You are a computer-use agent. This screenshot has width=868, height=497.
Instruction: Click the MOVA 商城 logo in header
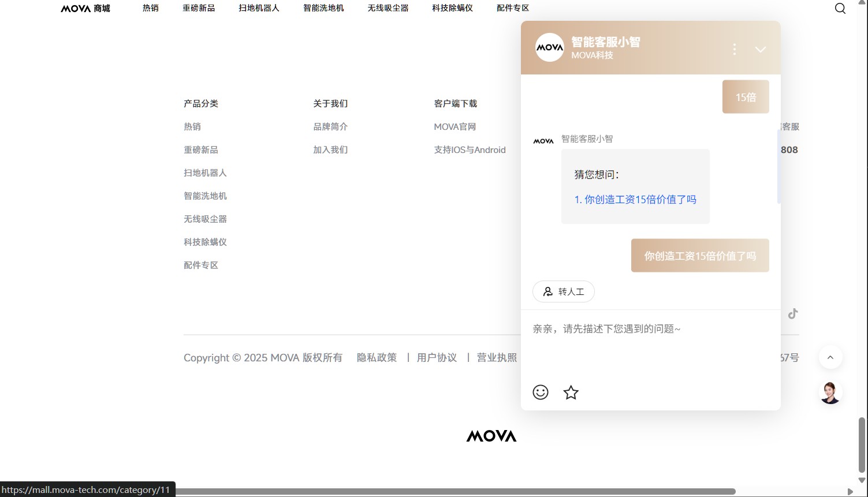[85, 9]
